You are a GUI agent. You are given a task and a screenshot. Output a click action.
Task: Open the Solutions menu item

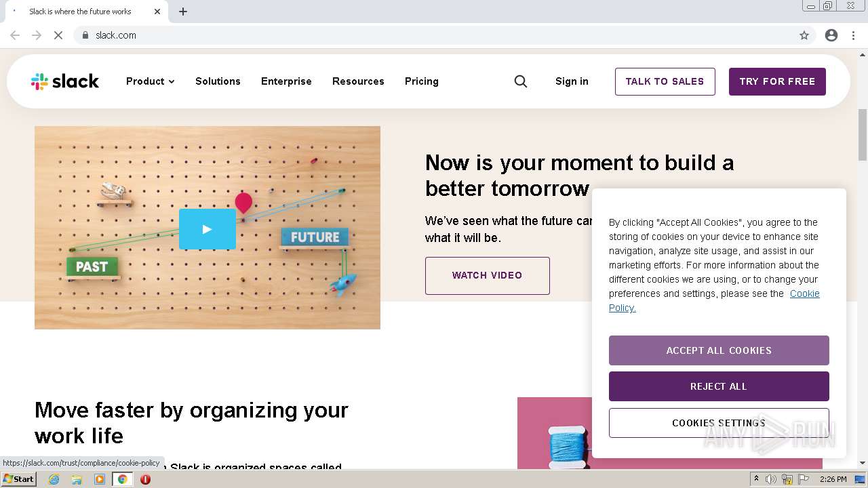[x=218, y=81]
